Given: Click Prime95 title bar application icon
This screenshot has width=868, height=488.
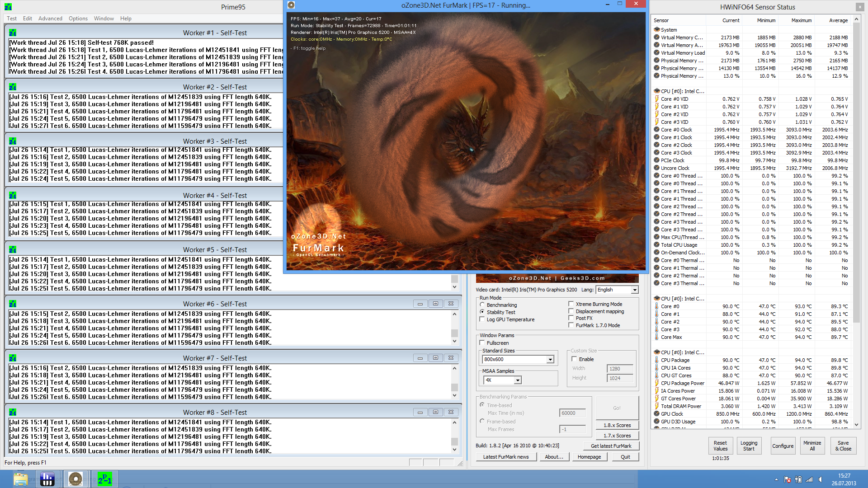Looking at the screenshot, I should coord(8,7).
